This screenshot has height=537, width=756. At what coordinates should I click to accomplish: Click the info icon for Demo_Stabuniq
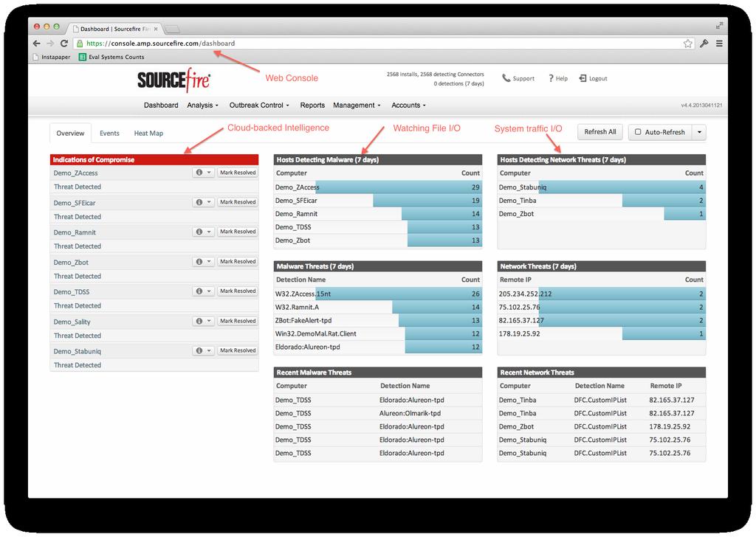pyautogui.click(x=199, y=350)
